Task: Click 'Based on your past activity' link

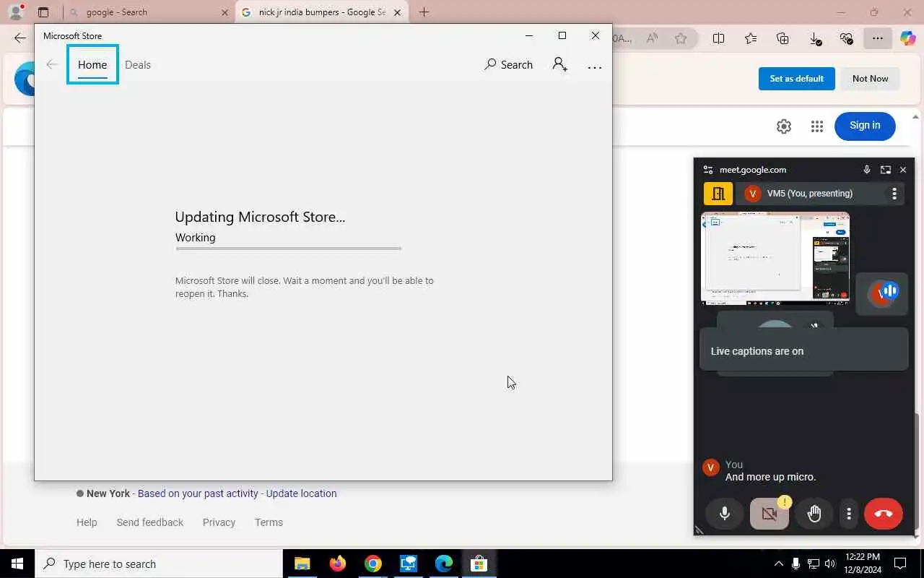Action: tap(198, 493)
